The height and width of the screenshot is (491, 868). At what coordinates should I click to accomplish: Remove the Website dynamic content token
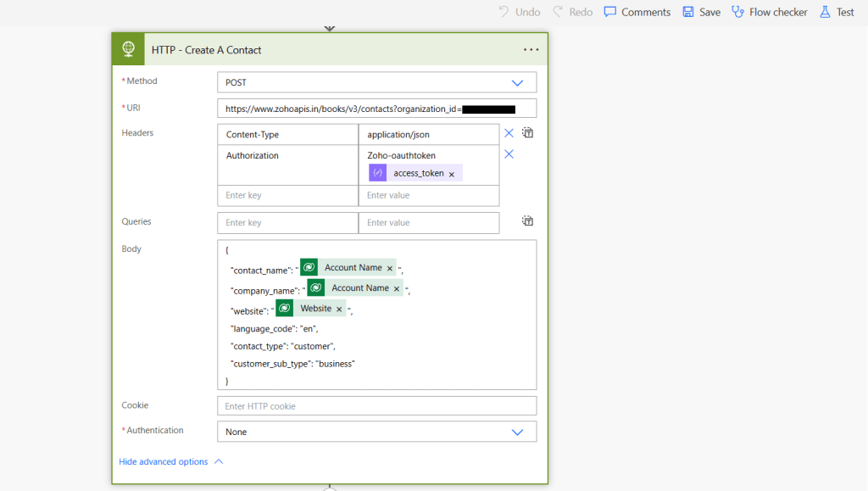(339, 310)
